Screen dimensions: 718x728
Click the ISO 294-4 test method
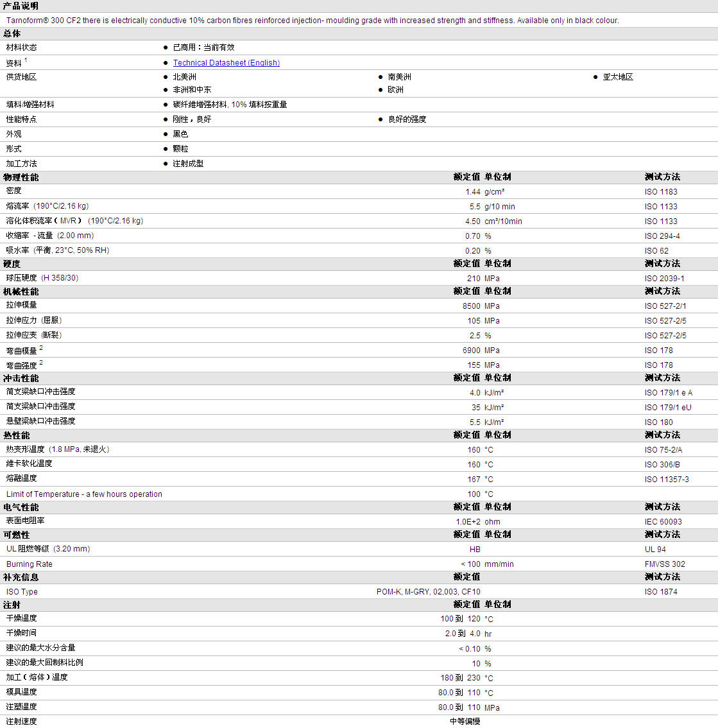[x=662, y=236]
